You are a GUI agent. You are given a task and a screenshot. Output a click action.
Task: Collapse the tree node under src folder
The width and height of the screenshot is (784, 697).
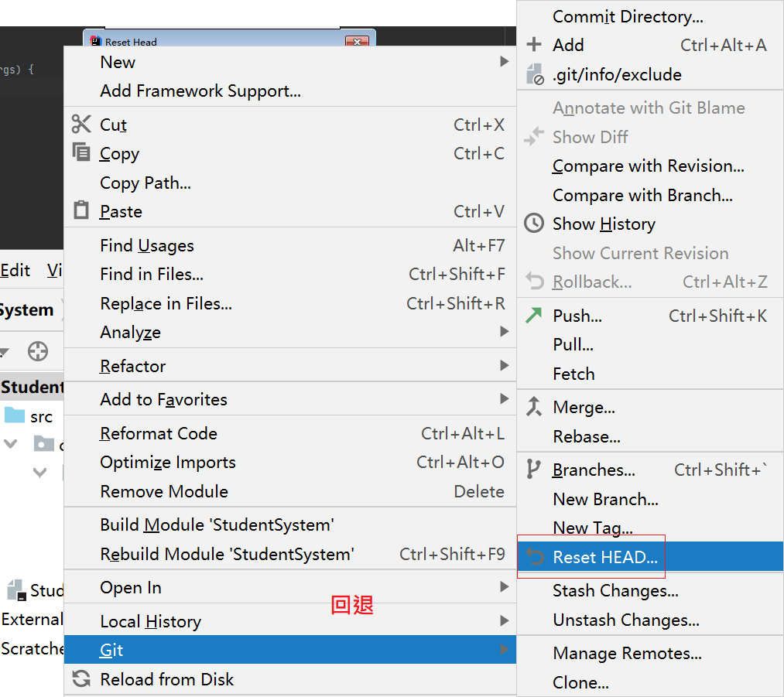pos(11,444)
